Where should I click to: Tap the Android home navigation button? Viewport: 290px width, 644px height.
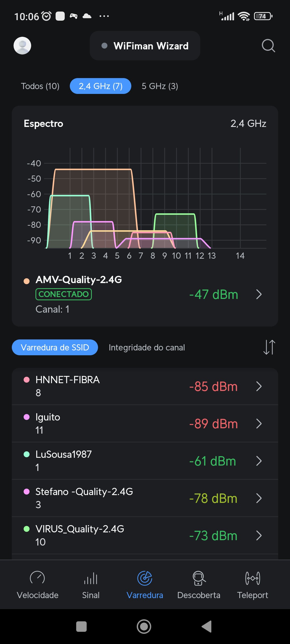[x=144, y=627]
